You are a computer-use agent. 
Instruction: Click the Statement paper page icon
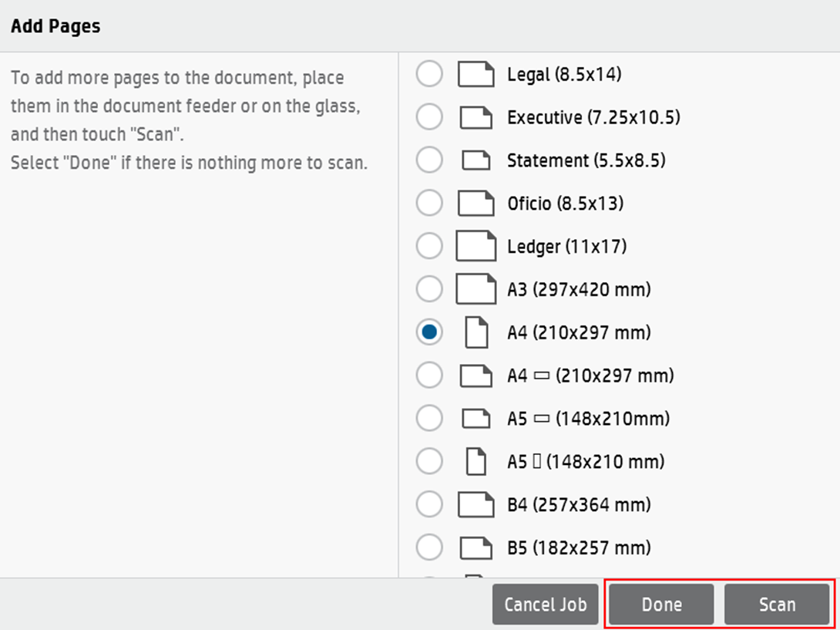(x=475, y=161)
